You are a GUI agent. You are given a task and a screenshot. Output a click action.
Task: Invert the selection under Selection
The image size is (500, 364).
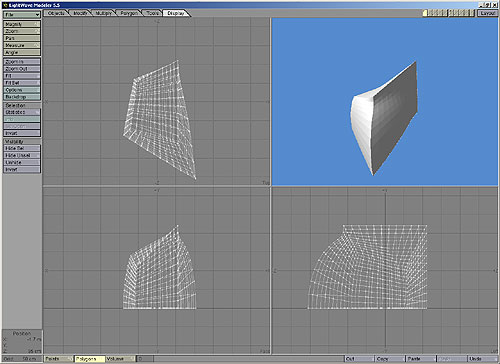tap(22, 133)
